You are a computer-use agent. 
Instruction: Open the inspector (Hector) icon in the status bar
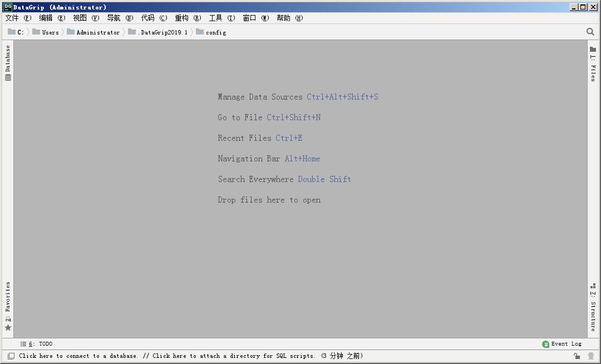591,356
